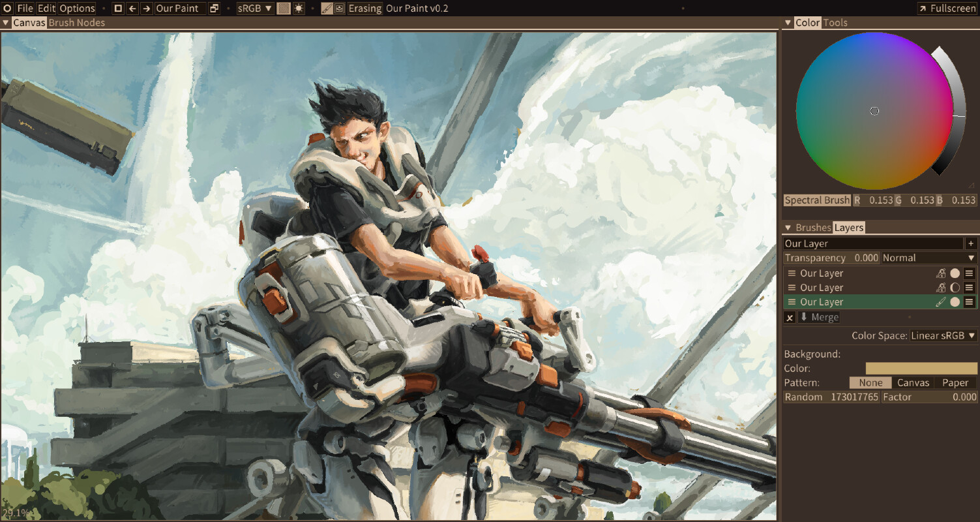Click the lock icon on the middle layer
980x522 pixels.
[x=940, y=288]
